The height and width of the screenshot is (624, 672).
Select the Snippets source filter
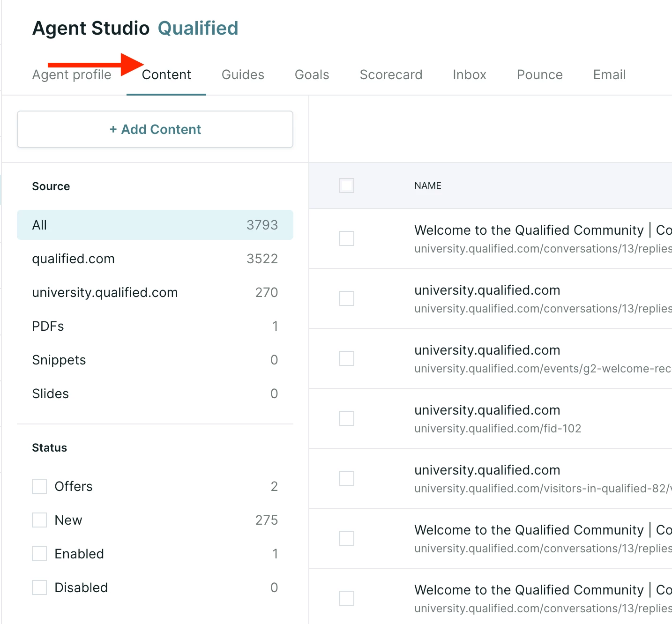[x=155, y=360]
